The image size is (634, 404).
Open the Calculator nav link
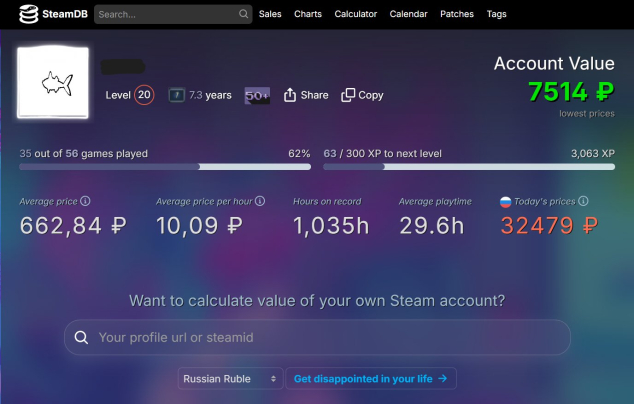[x=355, y=14]
